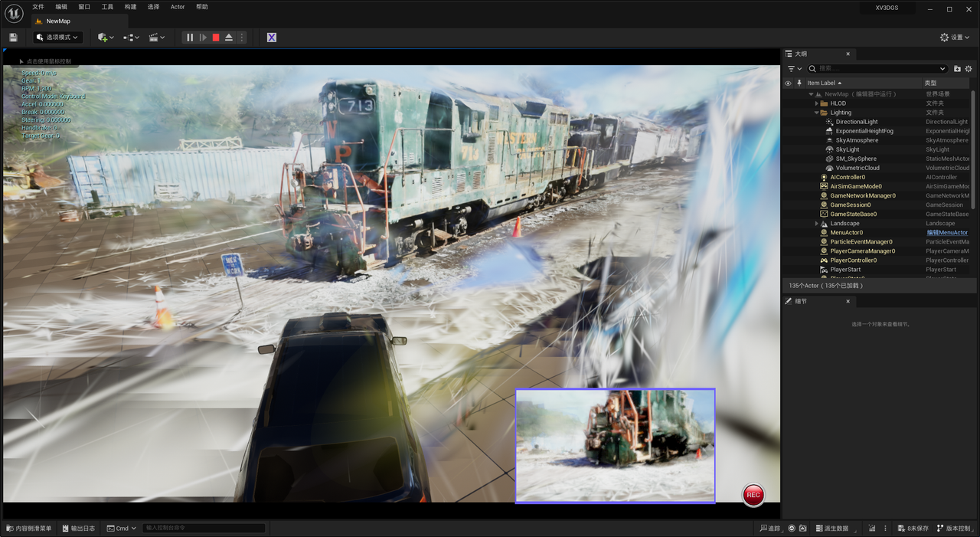
Task: Select PlayerCameraManager0 in the outliner
Action: (x=863, y=250)
